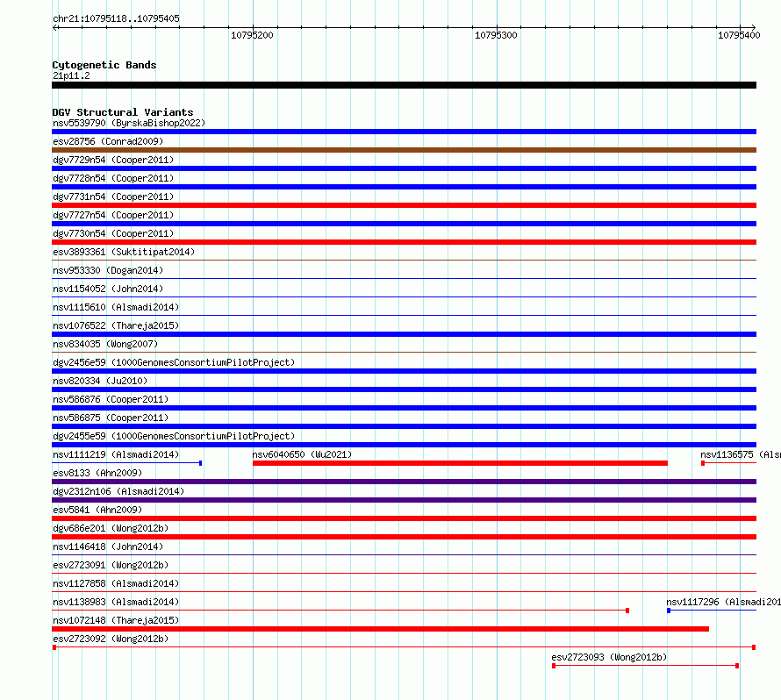Click the thick red nsv1072148 feature bar
Image resolution: width=781 pixels, height=700 pixels.
[381, 629]
